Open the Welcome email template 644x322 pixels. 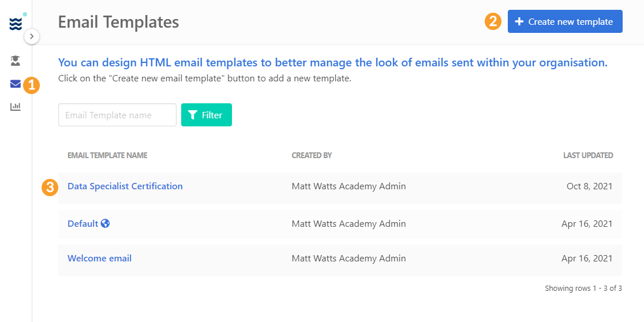pyautogui.click(x=99, y=259)
